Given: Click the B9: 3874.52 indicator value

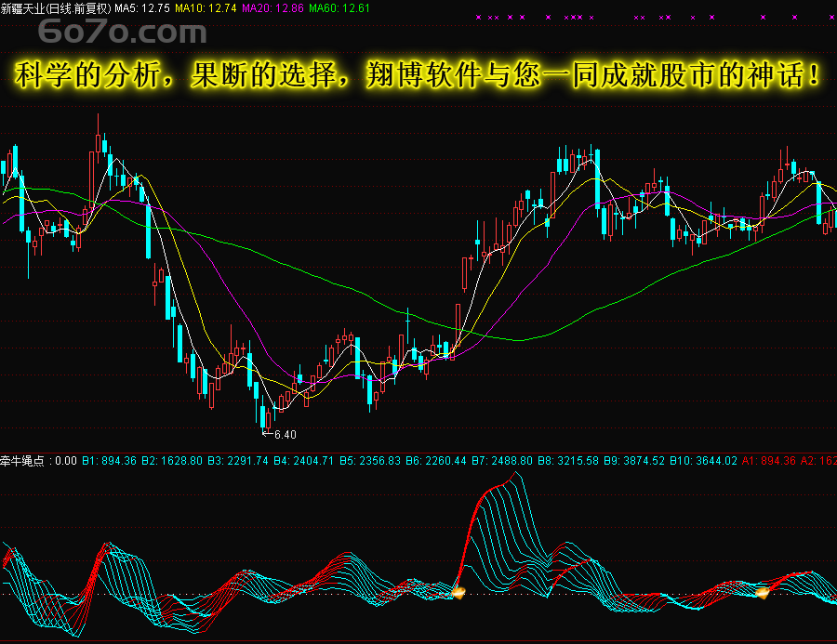Looking at the screenshot, I should pos(633,461).
